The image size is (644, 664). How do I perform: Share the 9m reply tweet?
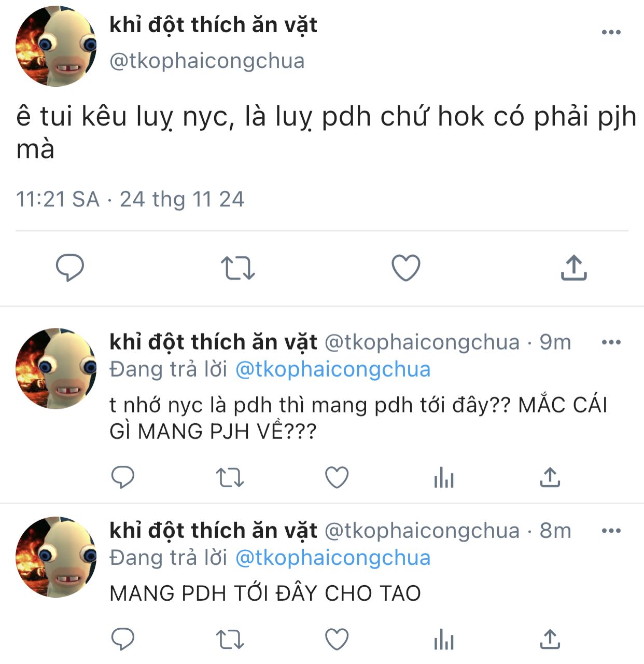click(550, 477)
